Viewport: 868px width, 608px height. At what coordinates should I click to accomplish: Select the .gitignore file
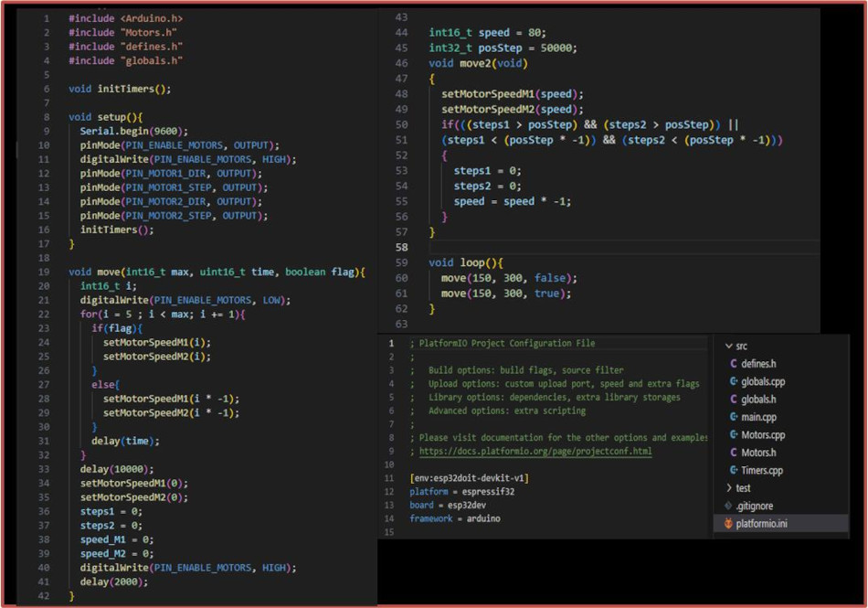[x=755, y=506]
